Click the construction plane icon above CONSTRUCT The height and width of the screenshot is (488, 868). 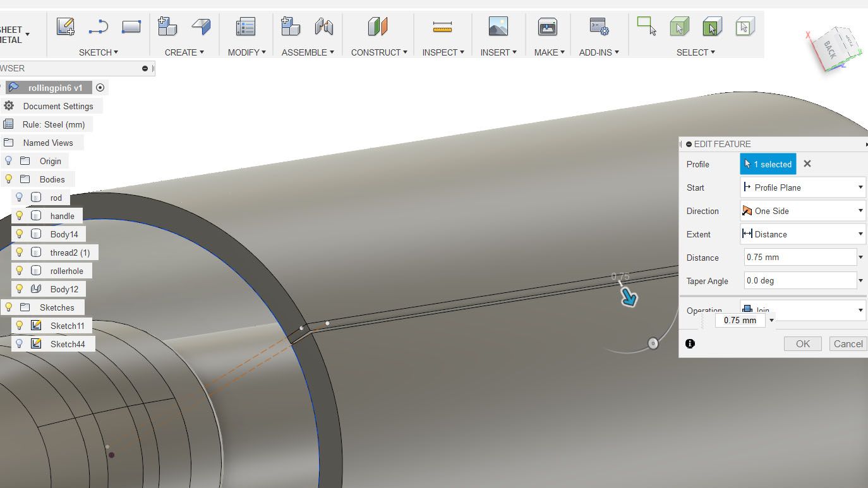[x=378, y=27]
